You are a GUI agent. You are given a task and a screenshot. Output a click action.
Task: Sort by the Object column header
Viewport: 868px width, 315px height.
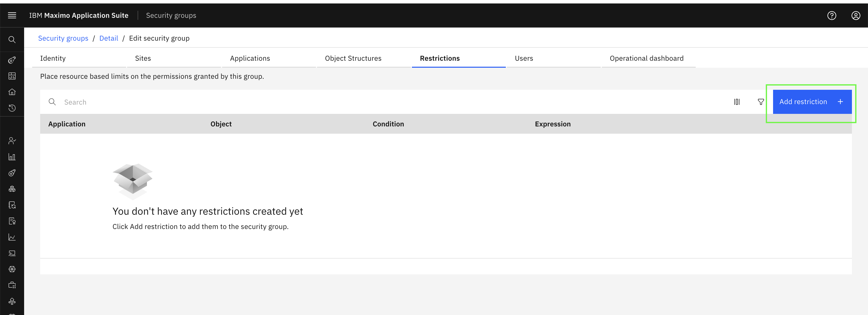coord(221,124)
